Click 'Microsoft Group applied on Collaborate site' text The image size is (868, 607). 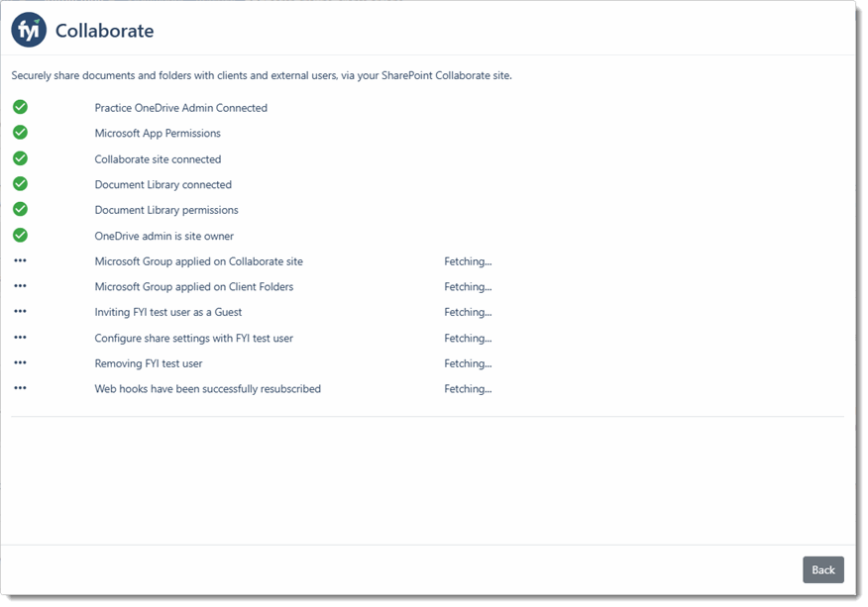point(199,261)
